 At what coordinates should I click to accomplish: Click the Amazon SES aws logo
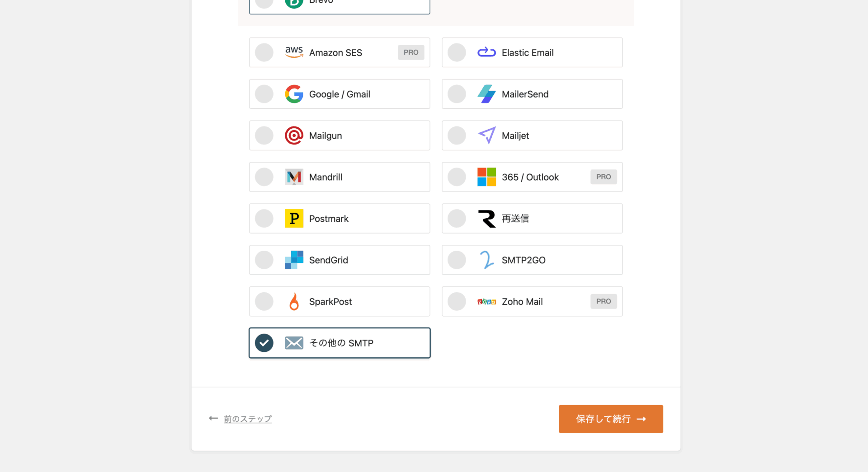[x=294, y=52]
